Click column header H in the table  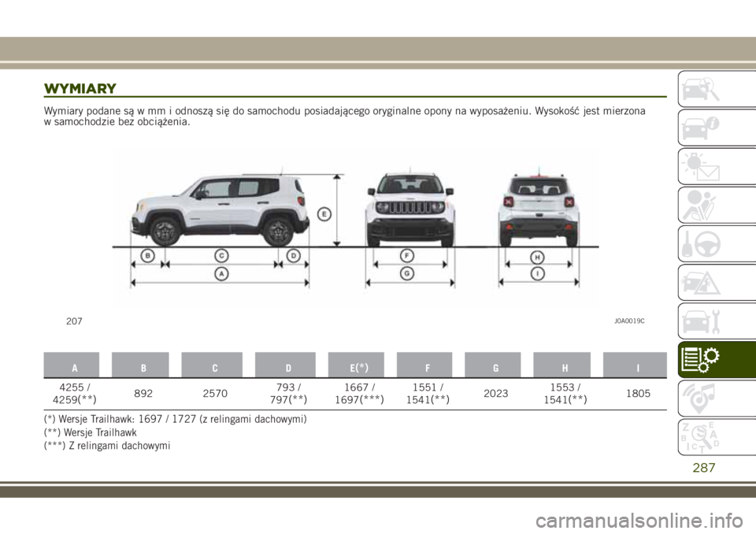(x=562, y=365)
